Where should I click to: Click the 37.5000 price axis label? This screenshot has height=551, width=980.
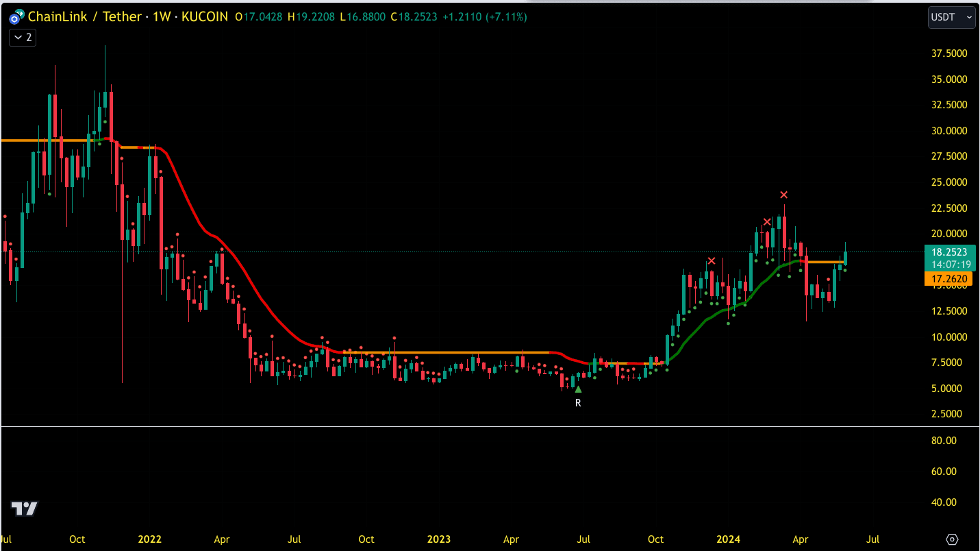point(949,53)
